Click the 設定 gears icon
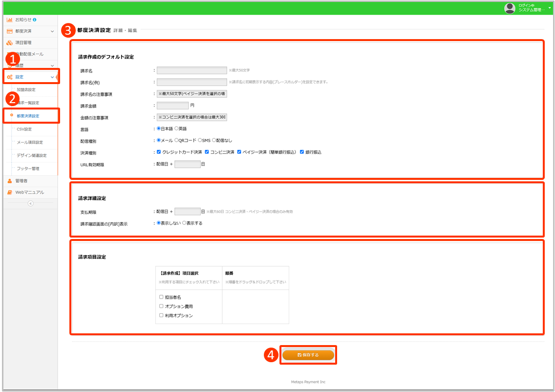The image size is (555, 392). [9, 77]
